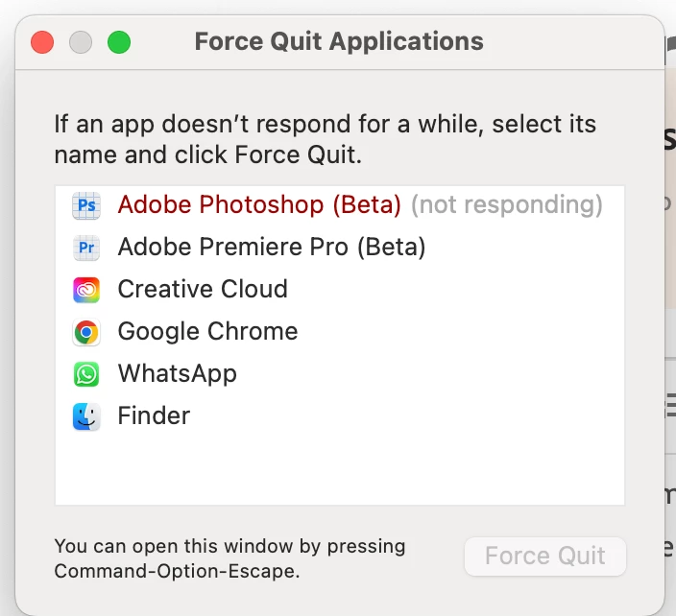Click the greyed-out minimize window button
Screen dimensions: 676x616
81,42
